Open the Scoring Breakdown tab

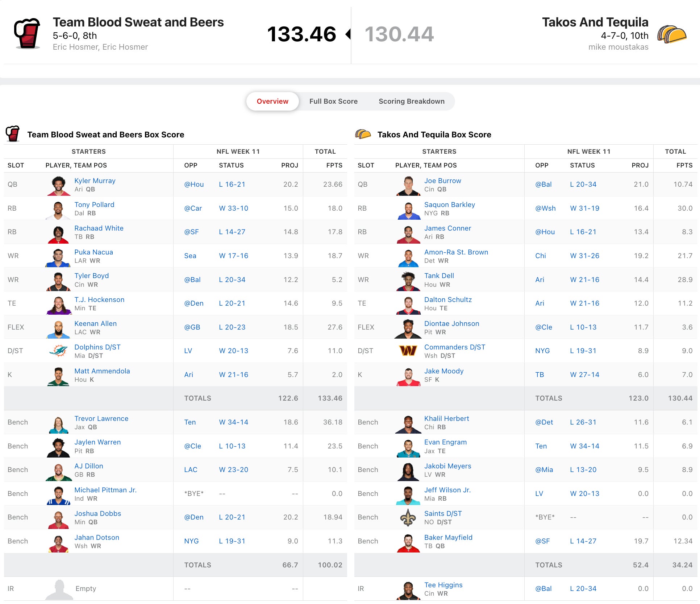(411, 102)
